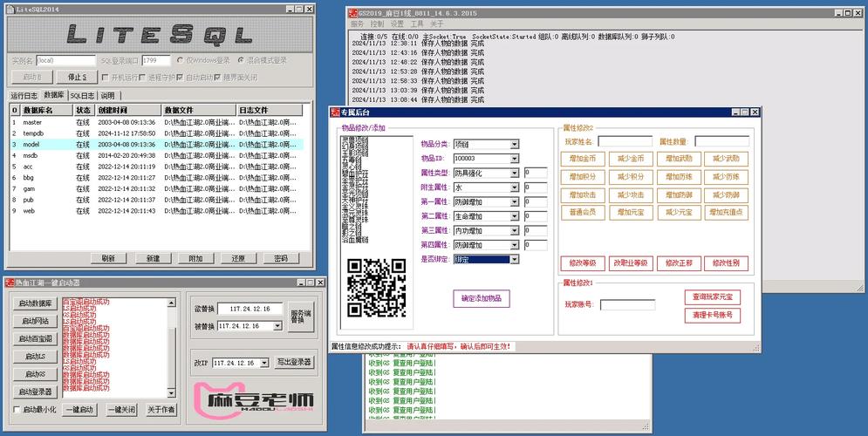Click the 增加金币 button
The width and height of the screenshot is (868, 436).
(583, 159)
